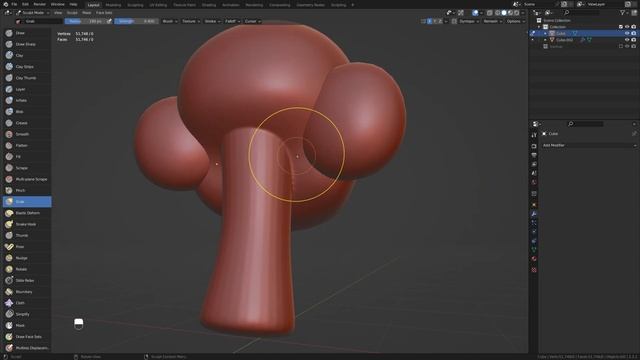Toggle radius pressure sensitivity pen icon
The image size is (640, 360).
(109, 21)
